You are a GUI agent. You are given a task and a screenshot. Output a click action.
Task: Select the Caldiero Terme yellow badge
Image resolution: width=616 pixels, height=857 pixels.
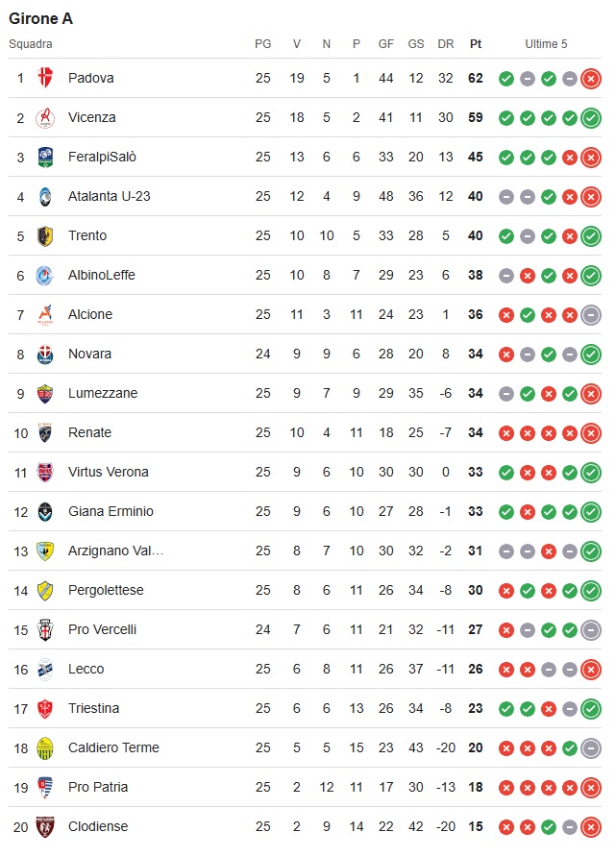pyautogui.click(x=45, y=747)
